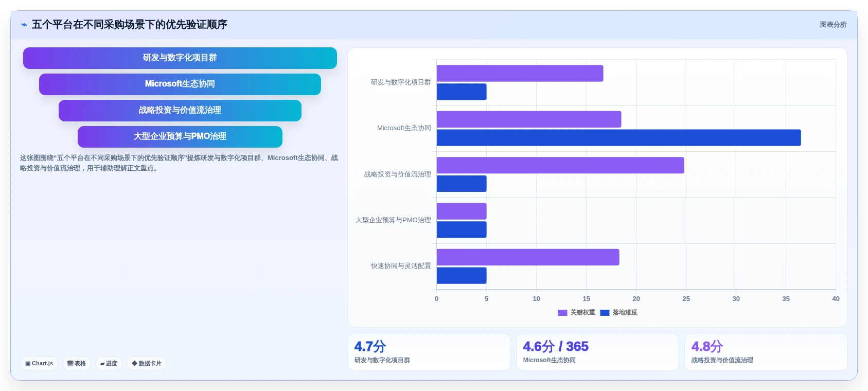Click the 战略投资与价值流治理 y-axis label

pyautogui.click(x=397, y=174)
